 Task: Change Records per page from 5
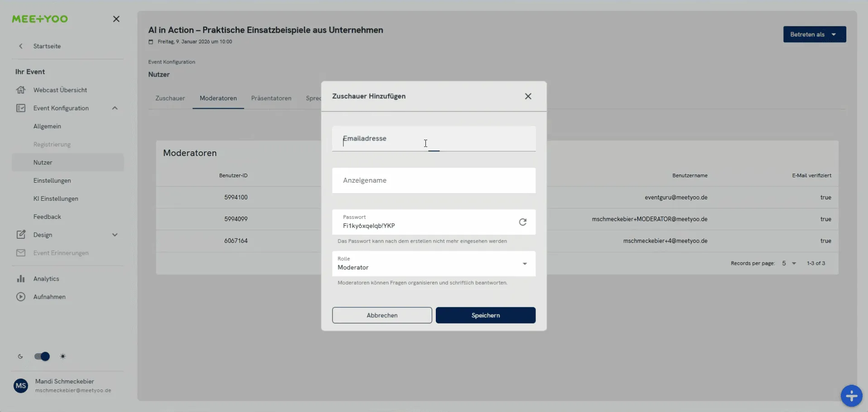(788, 263)
